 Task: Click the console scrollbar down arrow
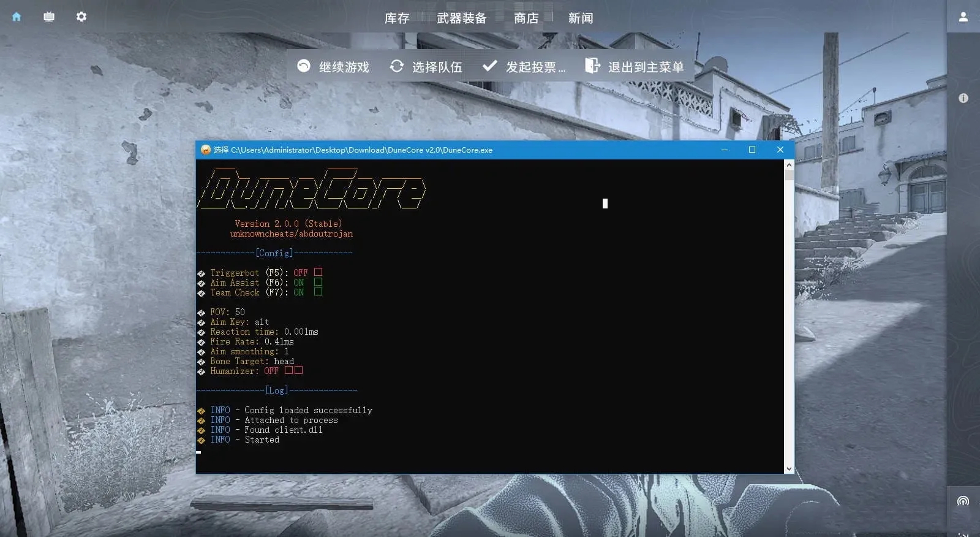(789, 468)
